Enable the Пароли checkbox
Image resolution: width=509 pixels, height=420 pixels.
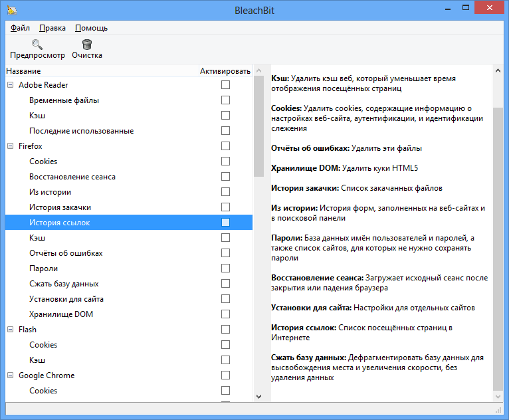[226, 268]
